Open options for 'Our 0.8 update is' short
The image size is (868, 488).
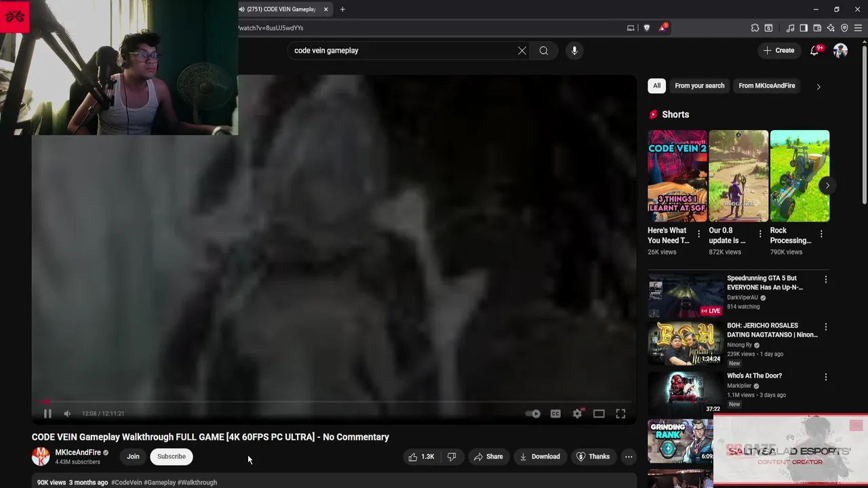point(760,234)
